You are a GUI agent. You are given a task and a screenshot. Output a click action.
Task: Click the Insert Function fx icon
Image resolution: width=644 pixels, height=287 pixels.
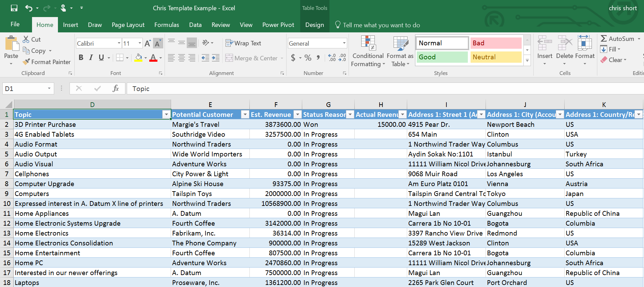(116, 89)
